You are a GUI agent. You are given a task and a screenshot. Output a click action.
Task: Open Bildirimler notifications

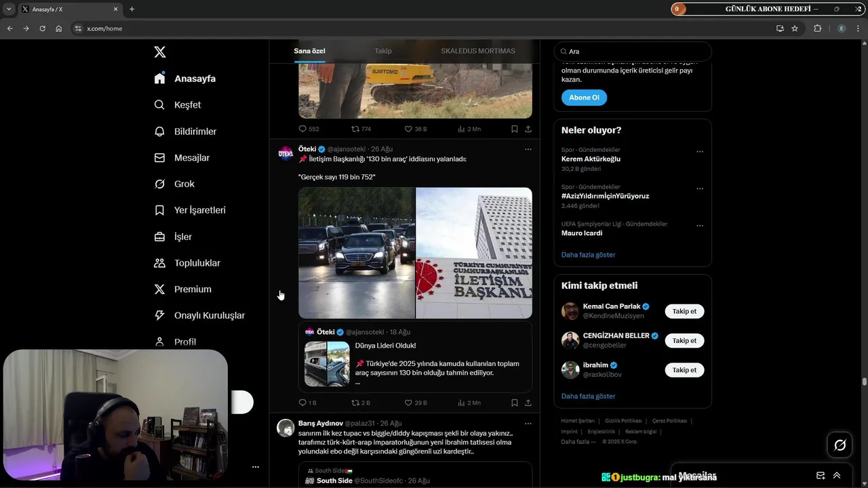point(185,131)
